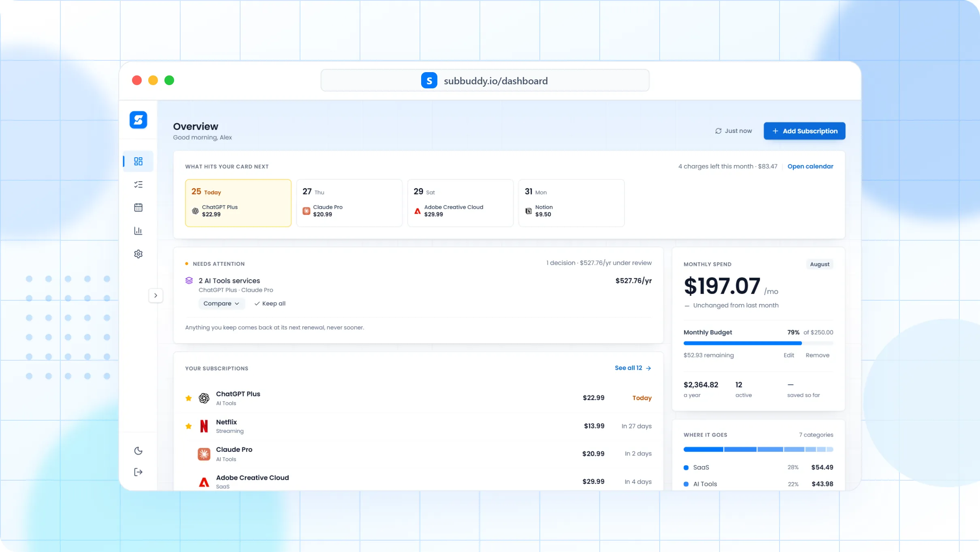Click the 7 categories label
The height and width of the screenshot is (552, 980).
(816, 435)
